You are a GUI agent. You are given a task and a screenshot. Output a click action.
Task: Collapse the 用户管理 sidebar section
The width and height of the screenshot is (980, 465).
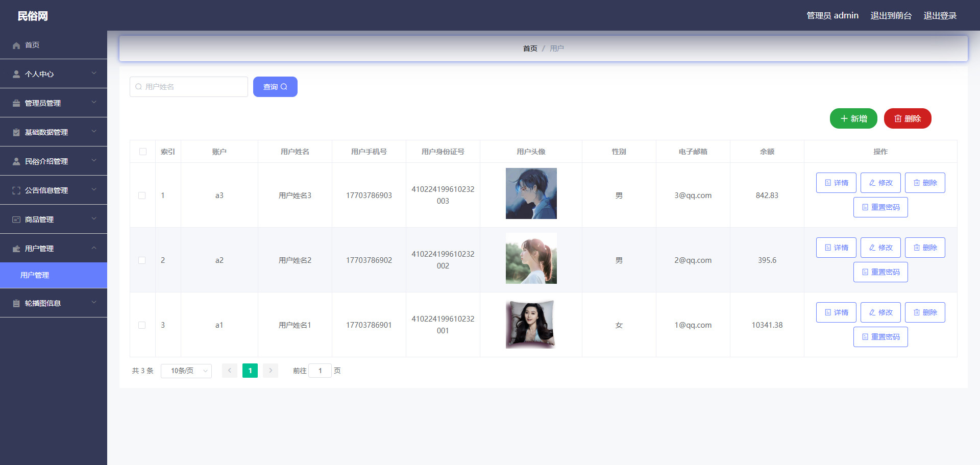click(94, 248)
